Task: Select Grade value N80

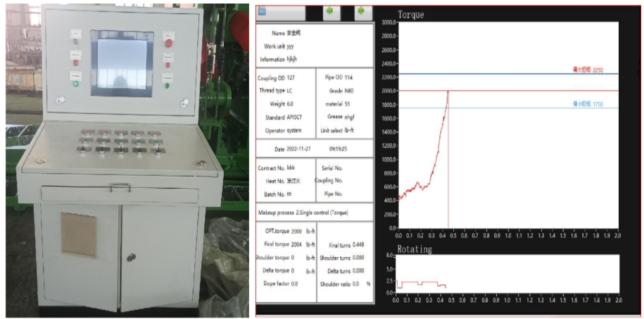Action: point(349,90)
